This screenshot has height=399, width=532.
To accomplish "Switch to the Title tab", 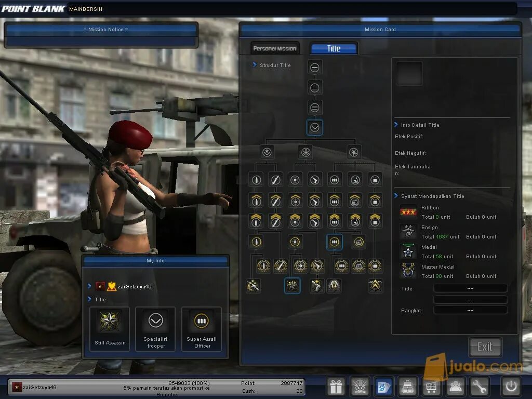I will [x=334, y=48].
